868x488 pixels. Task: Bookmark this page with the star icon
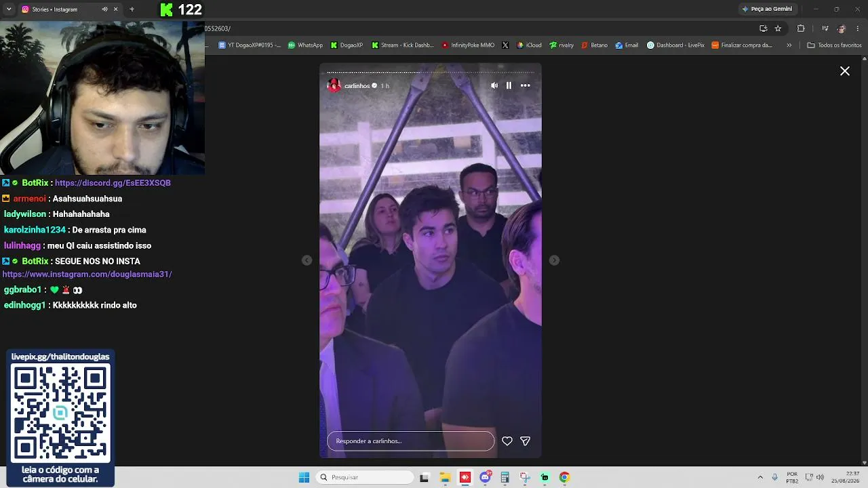[778, 28]
